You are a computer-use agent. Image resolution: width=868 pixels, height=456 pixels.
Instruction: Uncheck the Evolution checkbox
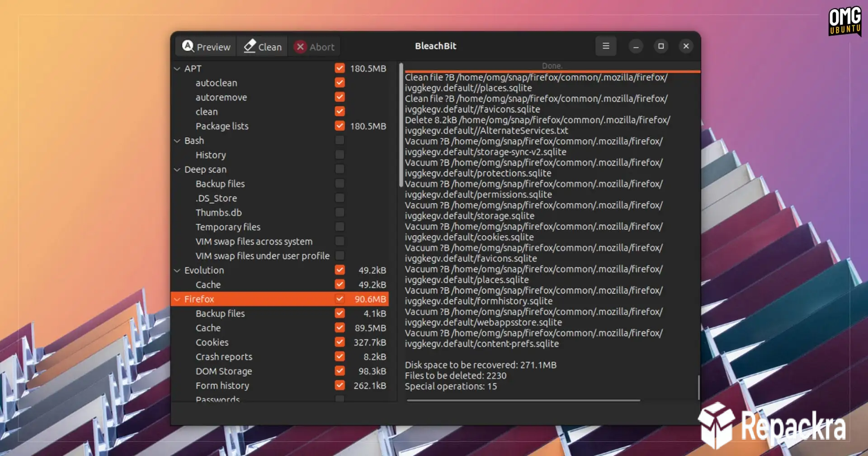click(340, 270)
